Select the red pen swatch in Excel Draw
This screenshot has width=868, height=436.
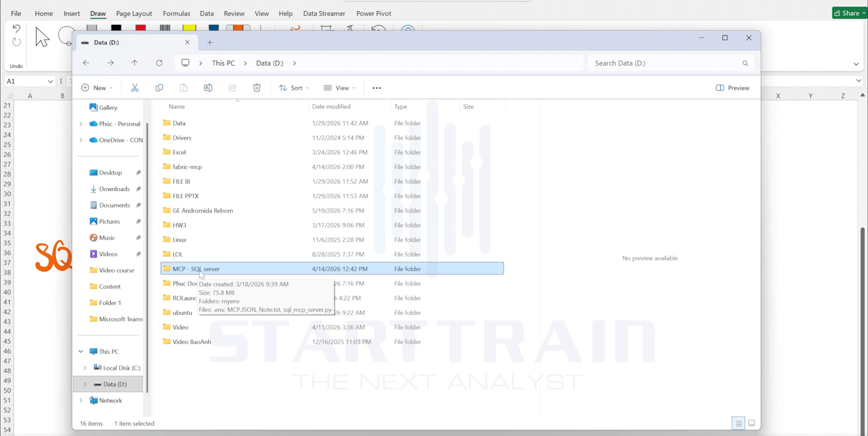click(141, 28)
